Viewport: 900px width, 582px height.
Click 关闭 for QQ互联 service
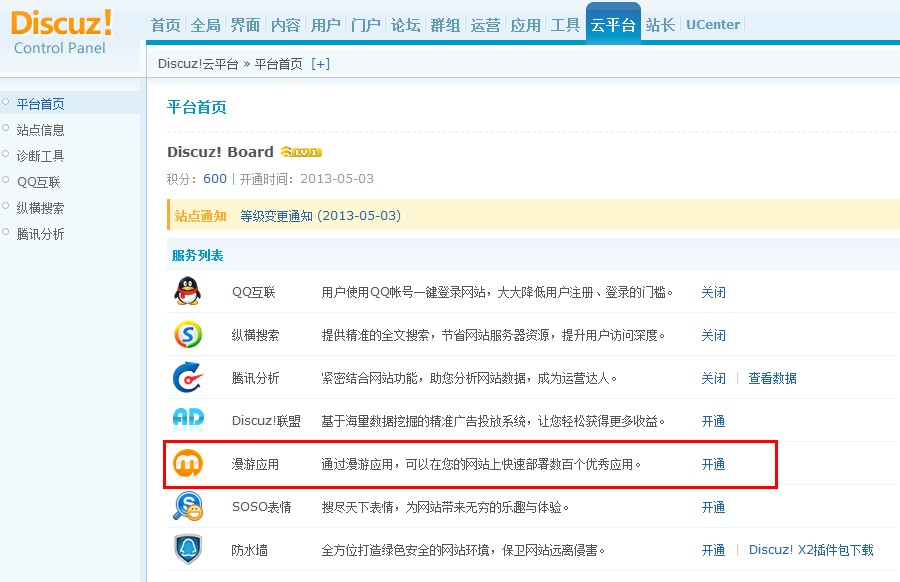(713, 292)
